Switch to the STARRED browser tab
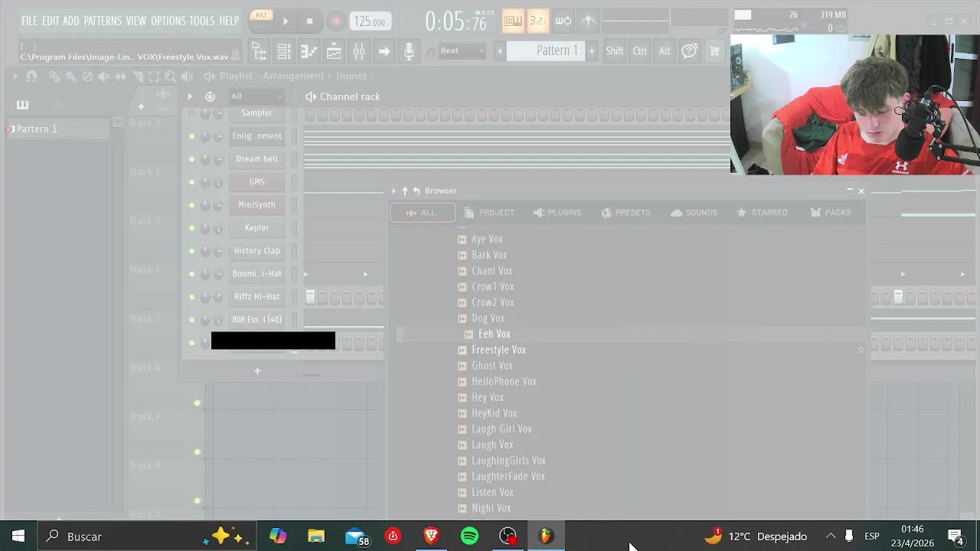980x551 pixels. tap(762, 213)
